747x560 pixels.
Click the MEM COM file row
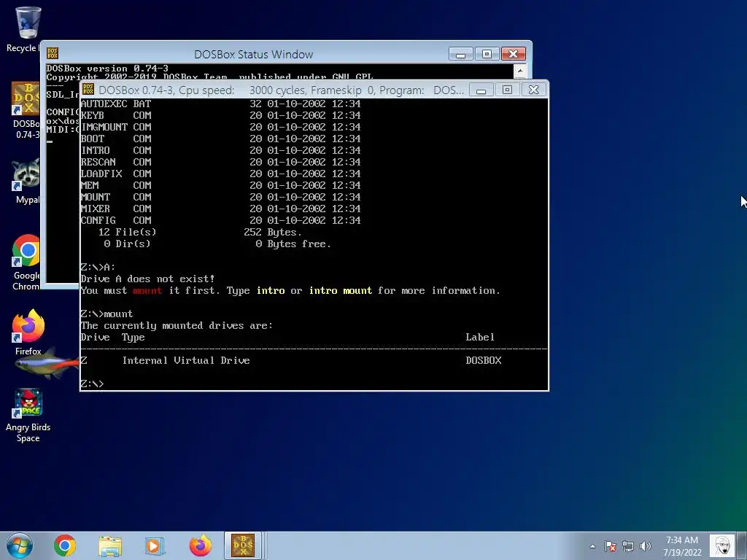click(x=220, y=185)
